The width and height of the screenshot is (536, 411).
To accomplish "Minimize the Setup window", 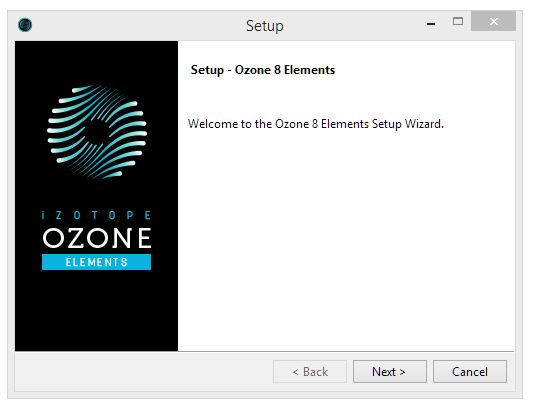I will [431, 23].
